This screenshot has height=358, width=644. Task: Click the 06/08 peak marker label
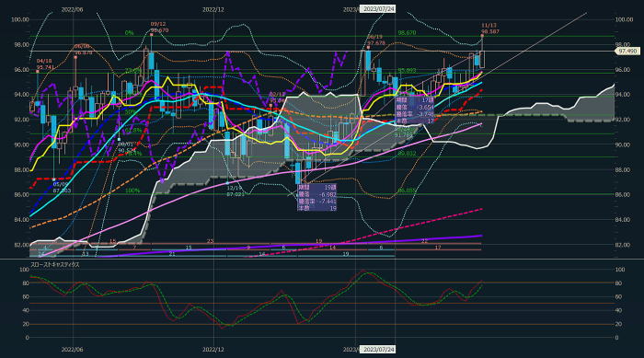(84, 50)
